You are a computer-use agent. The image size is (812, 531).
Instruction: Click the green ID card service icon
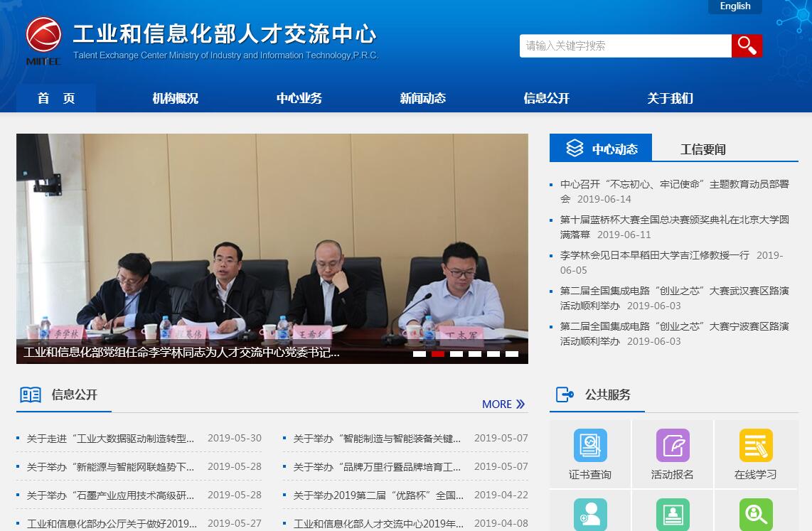click(673, 515)
